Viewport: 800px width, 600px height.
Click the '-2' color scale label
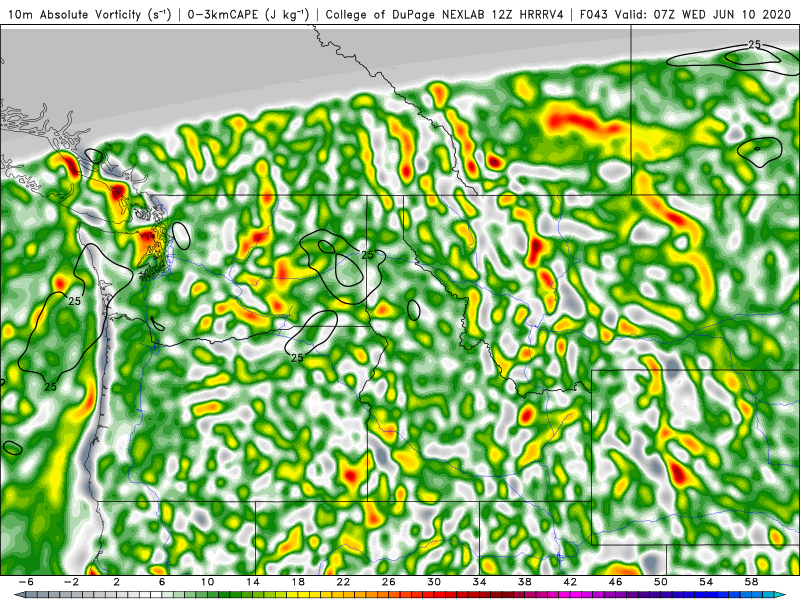pos(71,582)
